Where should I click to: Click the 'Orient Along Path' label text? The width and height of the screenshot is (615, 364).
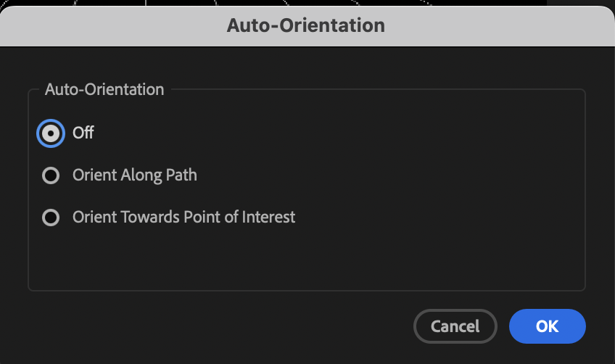(x=135, y=175)
